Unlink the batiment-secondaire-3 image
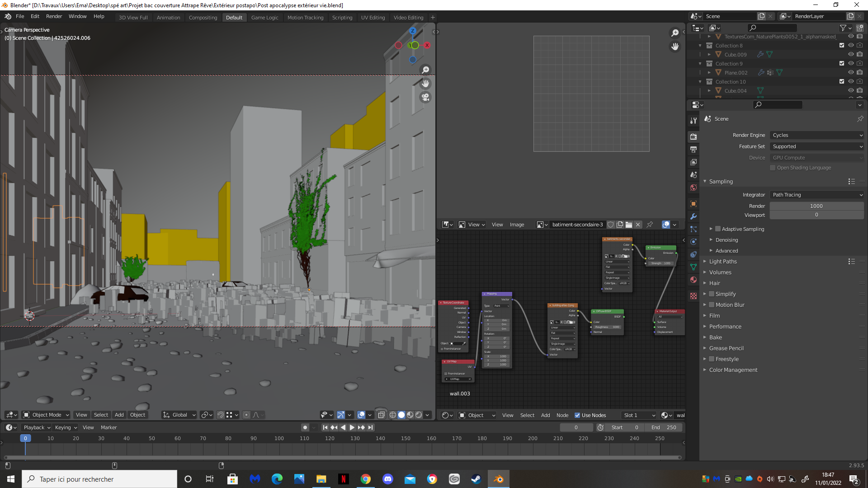868x488 pixels. [x=638, y=225]
